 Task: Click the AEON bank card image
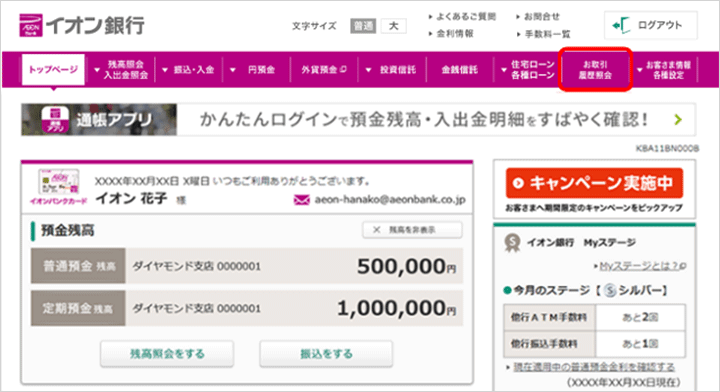(x=58, y=183)
